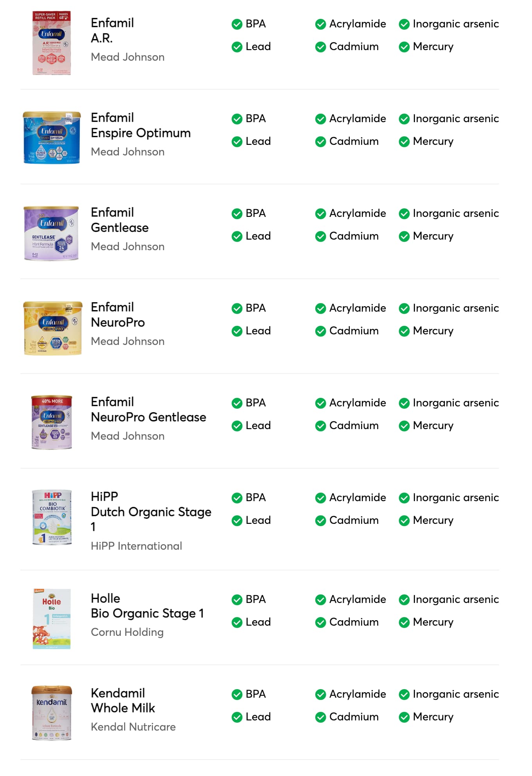Click the HiPP International manufacturer name
This screenshot has height=776, width=532.
(x=136, y=546)
